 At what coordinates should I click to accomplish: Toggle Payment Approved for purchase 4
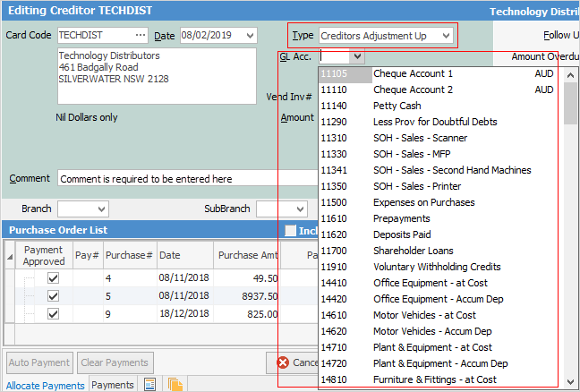tap(53, 278)
